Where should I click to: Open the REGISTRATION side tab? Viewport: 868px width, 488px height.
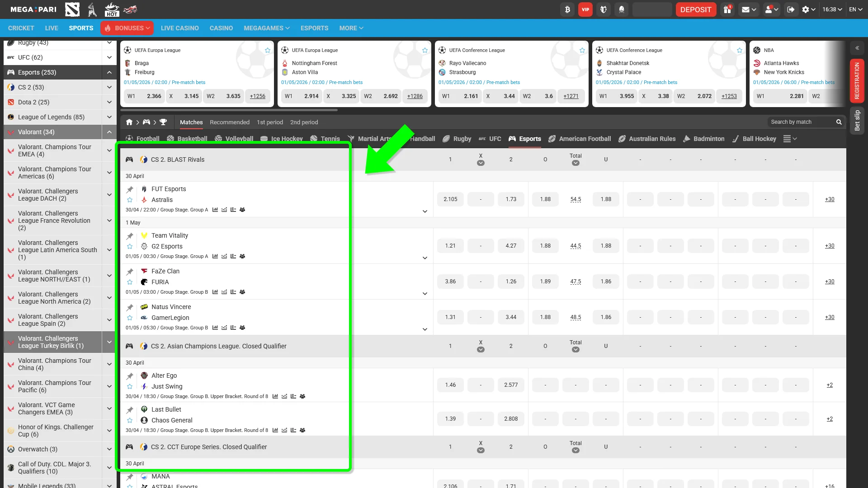(857, 81)
